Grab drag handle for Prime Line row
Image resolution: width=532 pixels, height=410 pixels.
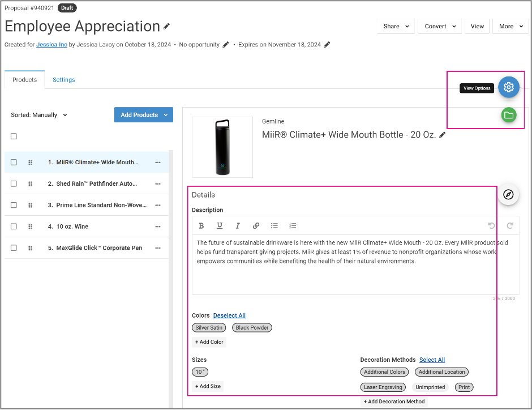[x=30, y=206]
